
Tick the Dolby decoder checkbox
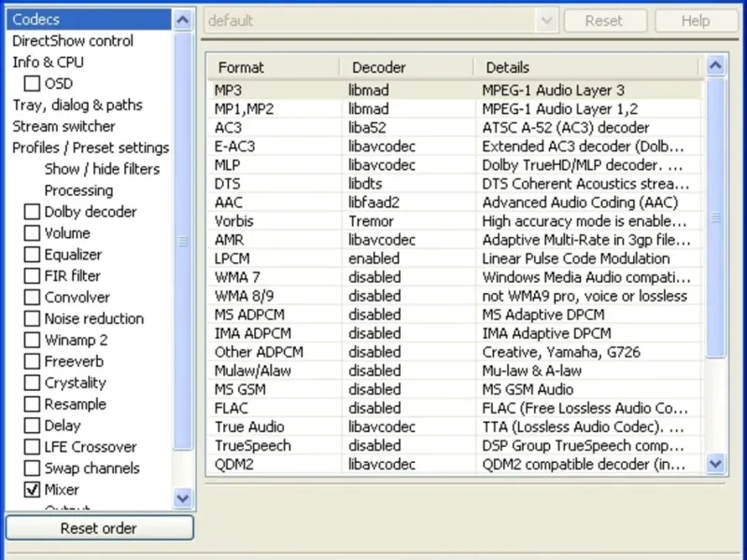[32, 212]
